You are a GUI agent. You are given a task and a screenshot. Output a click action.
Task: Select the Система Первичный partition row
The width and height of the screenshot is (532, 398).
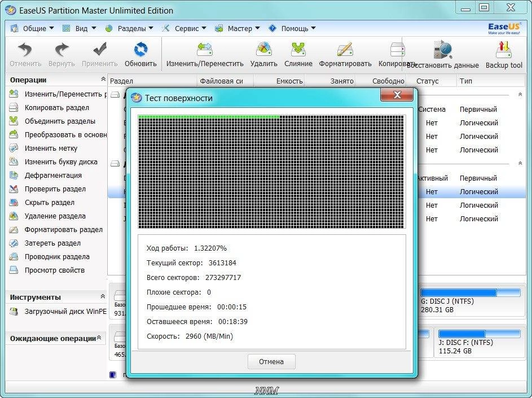tap(472, 110)
